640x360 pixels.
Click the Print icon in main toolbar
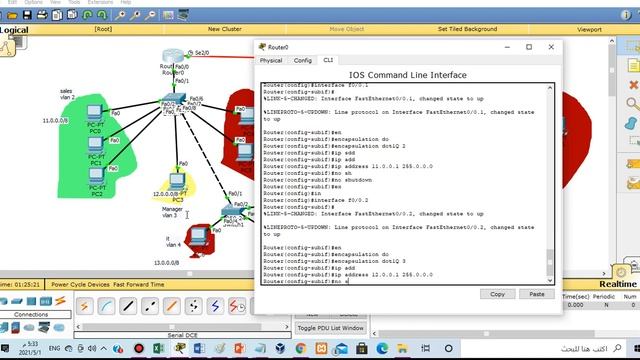coord(42,16)
